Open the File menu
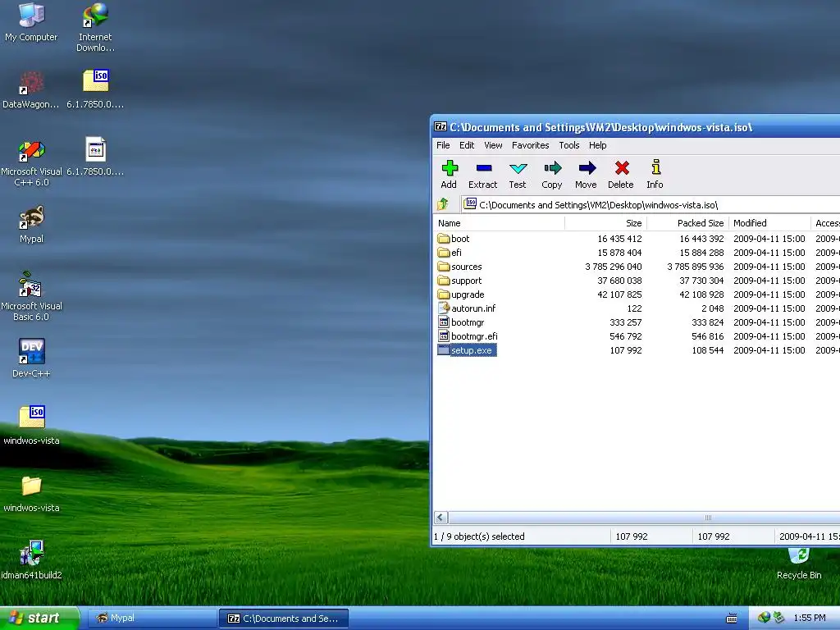Screen dimensions: 840x630 pos(443,145)
